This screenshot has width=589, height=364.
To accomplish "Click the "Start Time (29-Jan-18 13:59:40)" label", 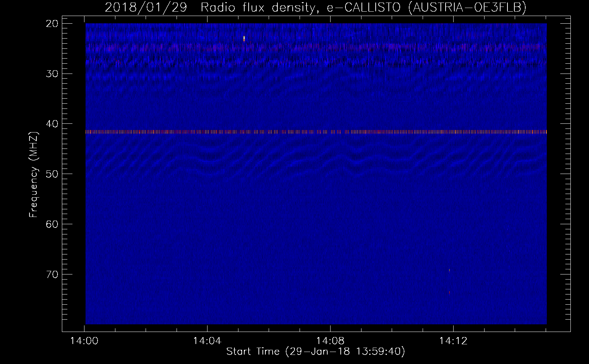I will pyautogui.click(x=316, y=352).
